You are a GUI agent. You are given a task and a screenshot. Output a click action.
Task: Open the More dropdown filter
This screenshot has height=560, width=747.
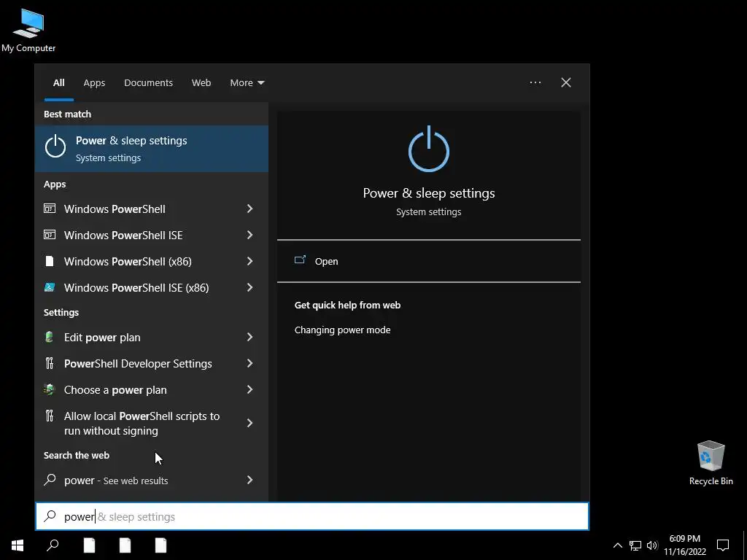click(x=247, y=83)
